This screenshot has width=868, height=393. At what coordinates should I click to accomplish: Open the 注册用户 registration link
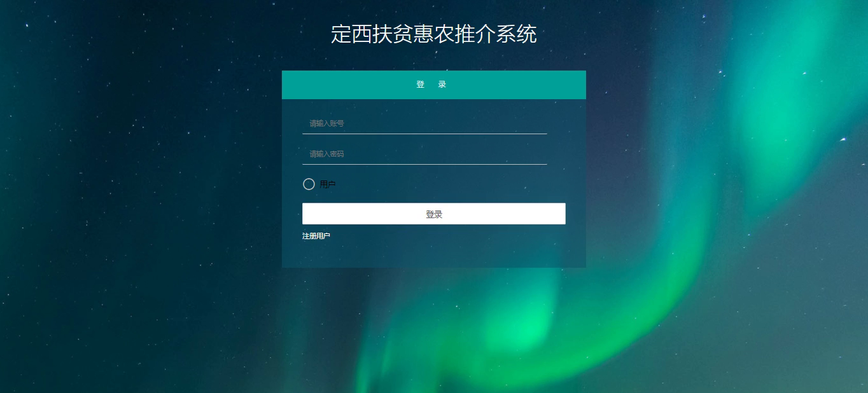tap(316, 236)
